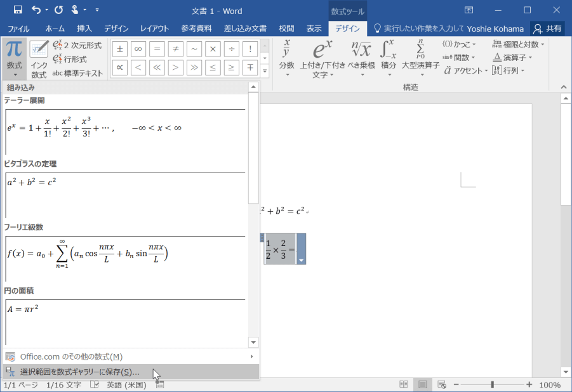Switch to the ホーム tab
The image size is (572, 392).
(x=55, y=29)
